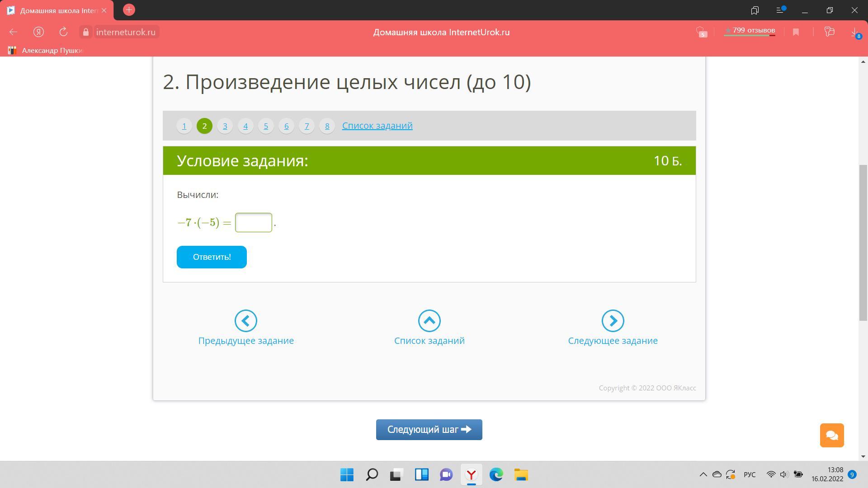This screenshot has height=488, width=868.
Task: Switch to task number 8
Action: [x=327, y=126]
